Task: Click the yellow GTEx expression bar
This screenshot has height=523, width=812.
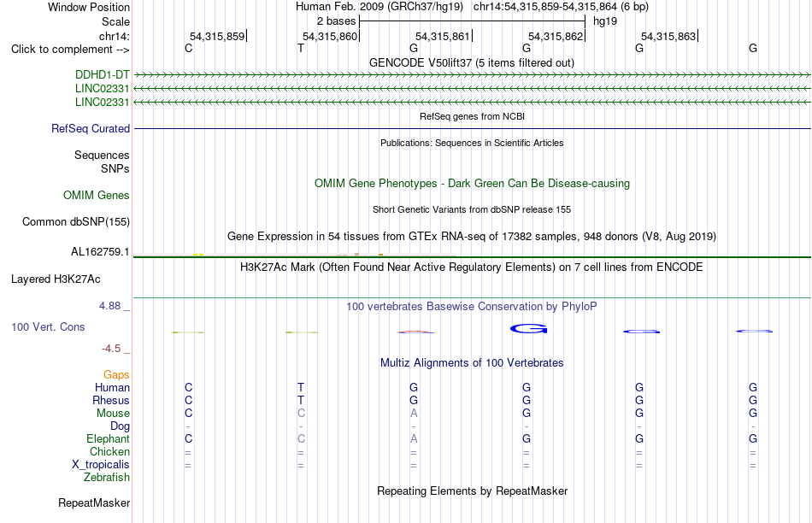Action: [x=198, y=255]
